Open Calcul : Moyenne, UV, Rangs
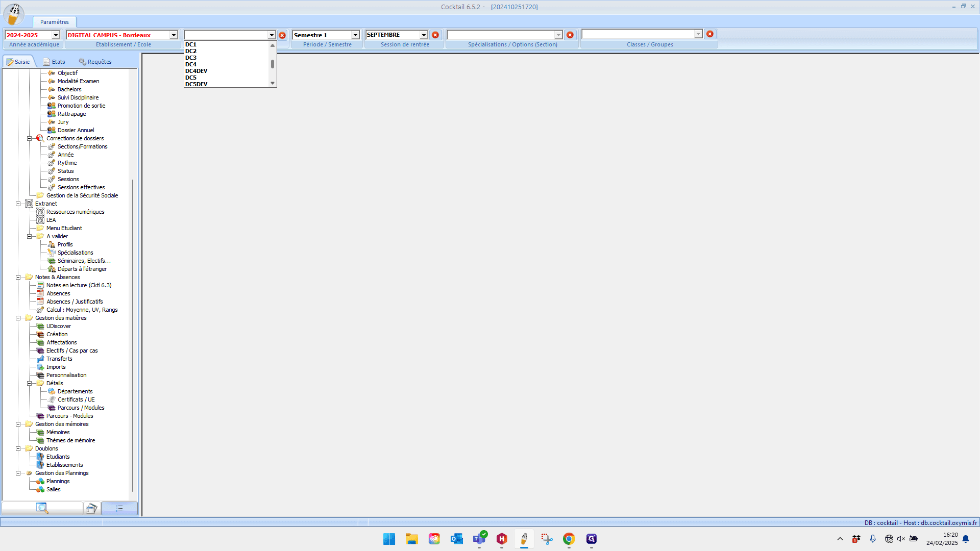 pos(82,310)
